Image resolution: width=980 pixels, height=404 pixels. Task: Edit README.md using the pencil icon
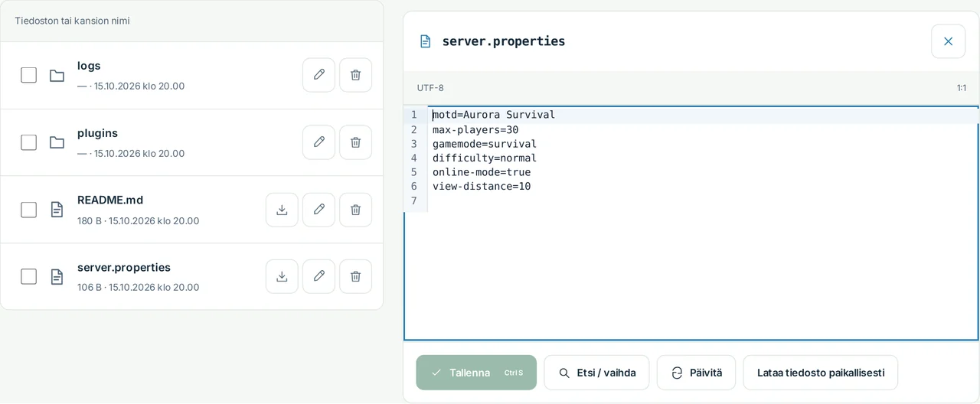[318, 210]
